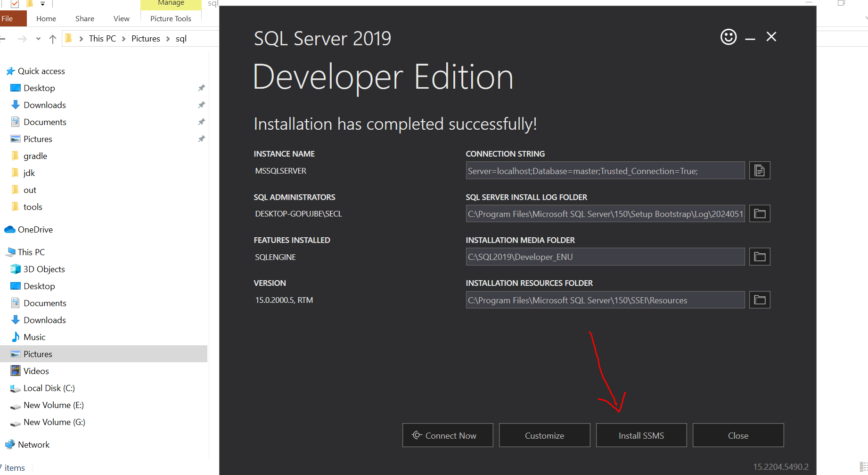Switch to the Share ribbon tab
868x475 pixels.
[85, 18]
